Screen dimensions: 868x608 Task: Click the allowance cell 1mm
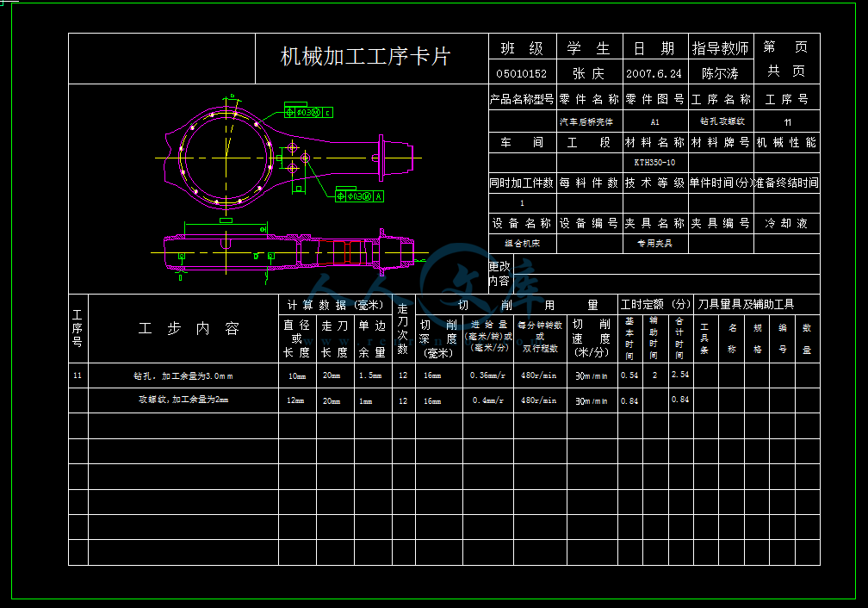[x=365, y=401]
